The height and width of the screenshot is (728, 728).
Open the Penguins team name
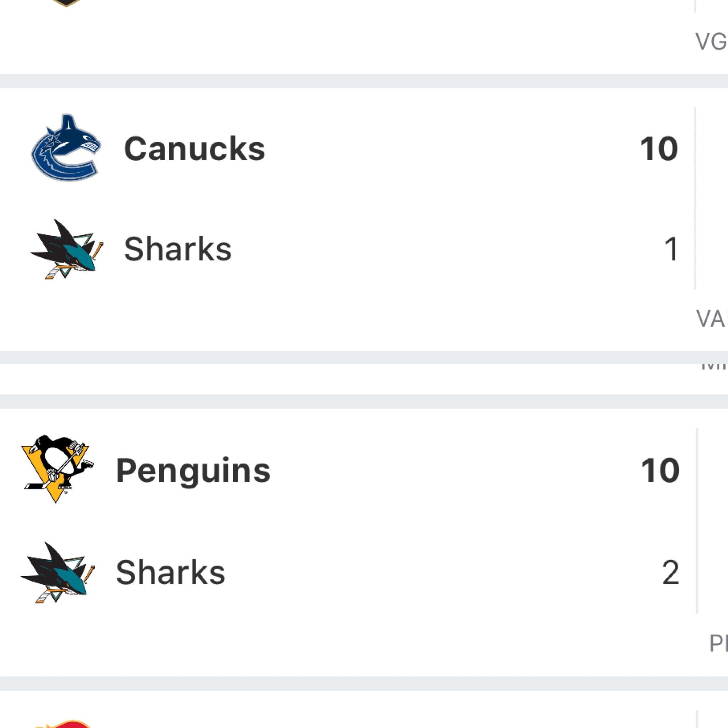pos(193,470)
